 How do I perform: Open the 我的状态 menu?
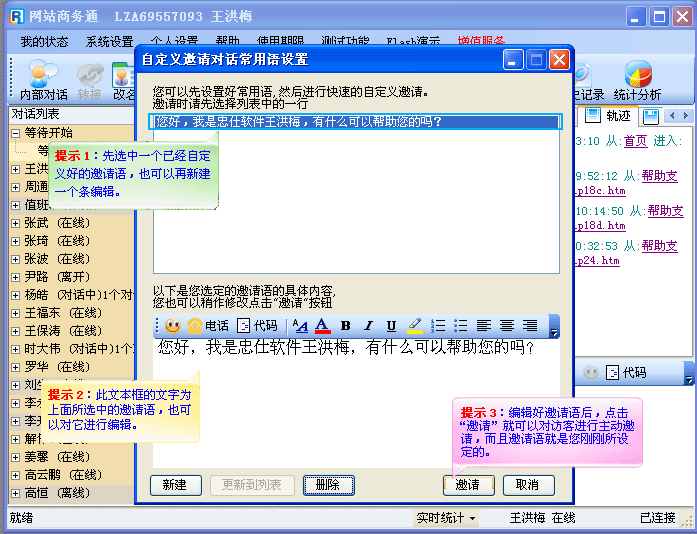coord(44,42)
